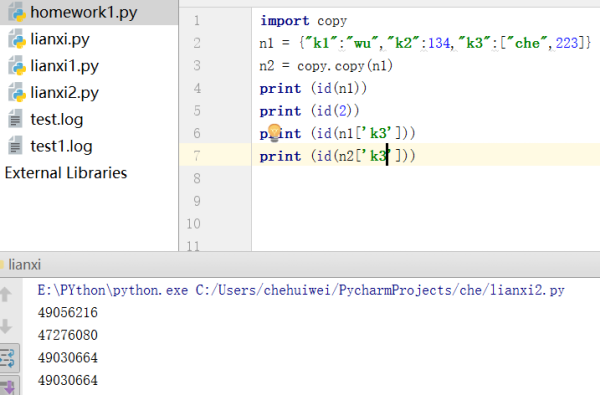This screenshot has height=395, width=600.
Task: Expand the External Libraries node
Action: click(66, 173)
